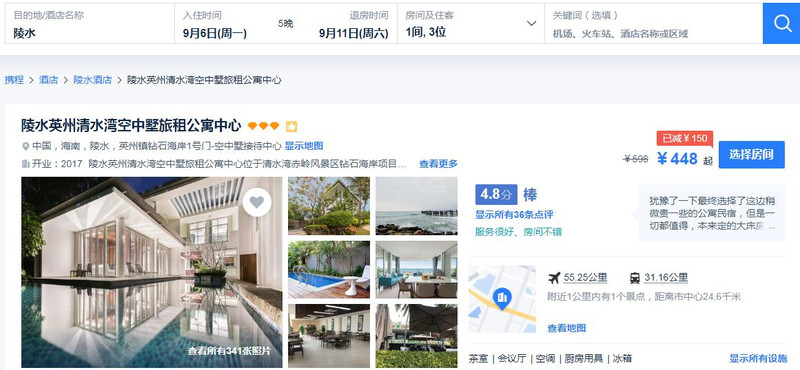
Task: Go to 携程 breadcrumb home
Action: tap(14, 80)
